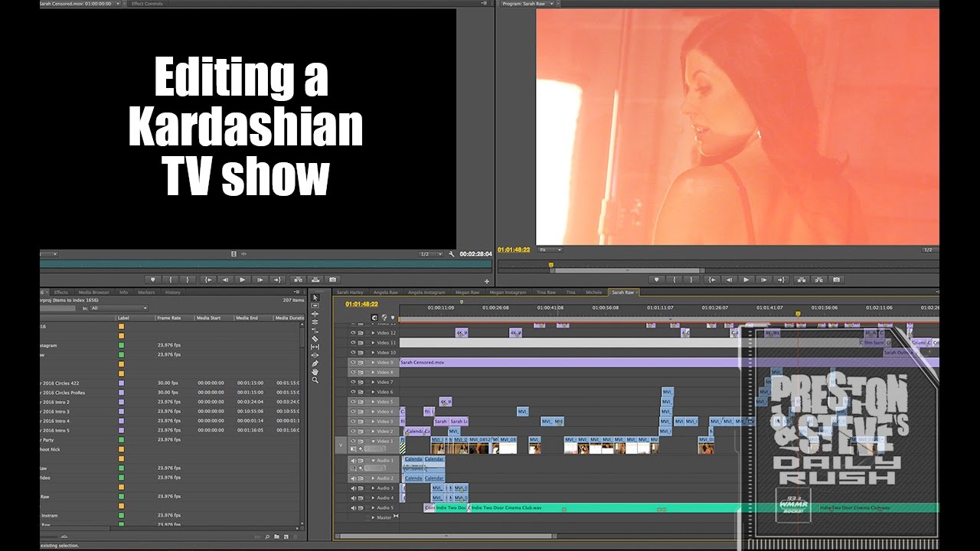Collapse the Audio 1 track
The image size is (980, 551).
tap(374, 461)
